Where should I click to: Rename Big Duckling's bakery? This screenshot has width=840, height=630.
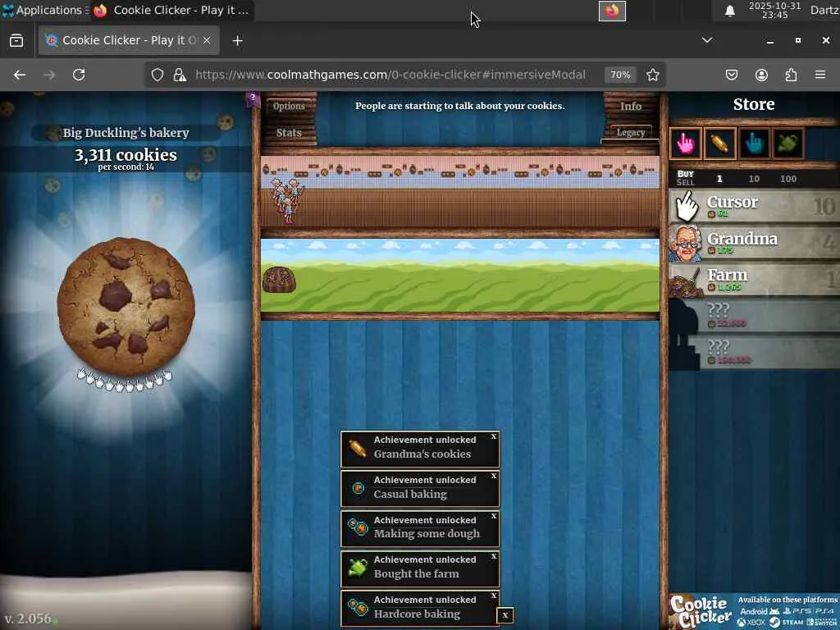[126, 133]
